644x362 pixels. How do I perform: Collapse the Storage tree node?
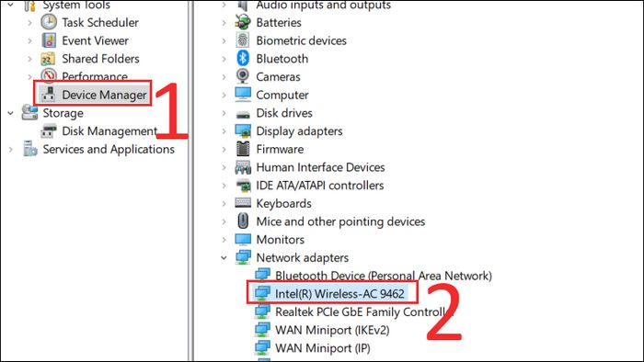[11, 113]
